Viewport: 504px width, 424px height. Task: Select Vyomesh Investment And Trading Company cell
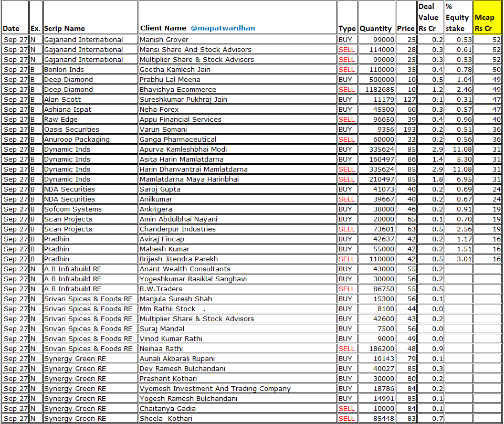pyautogui.click(x=237, y=388)
